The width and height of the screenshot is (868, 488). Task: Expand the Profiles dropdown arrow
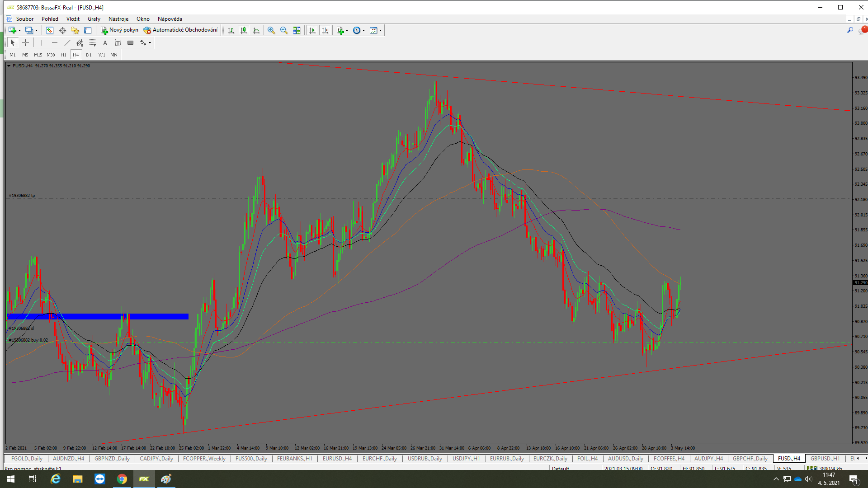(36, 30)
